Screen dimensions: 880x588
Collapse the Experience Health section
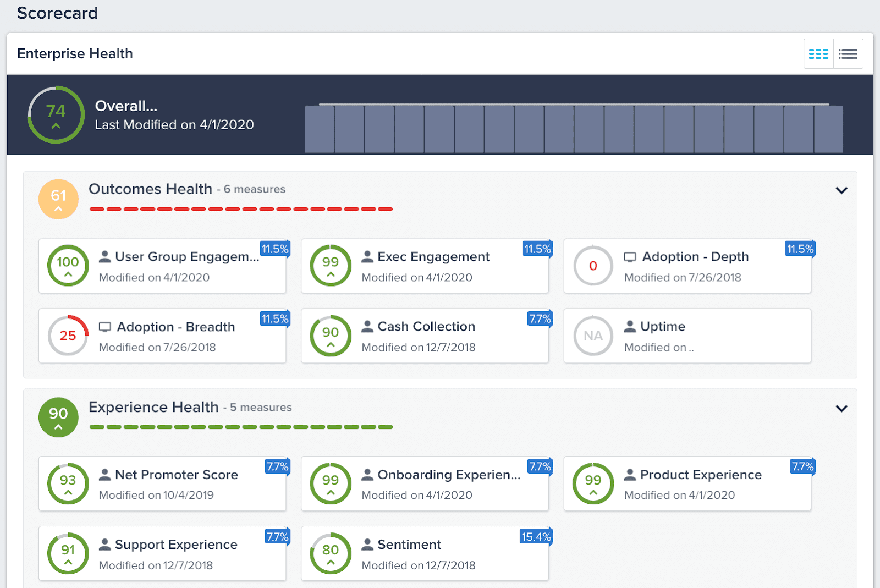click(841, 409)
